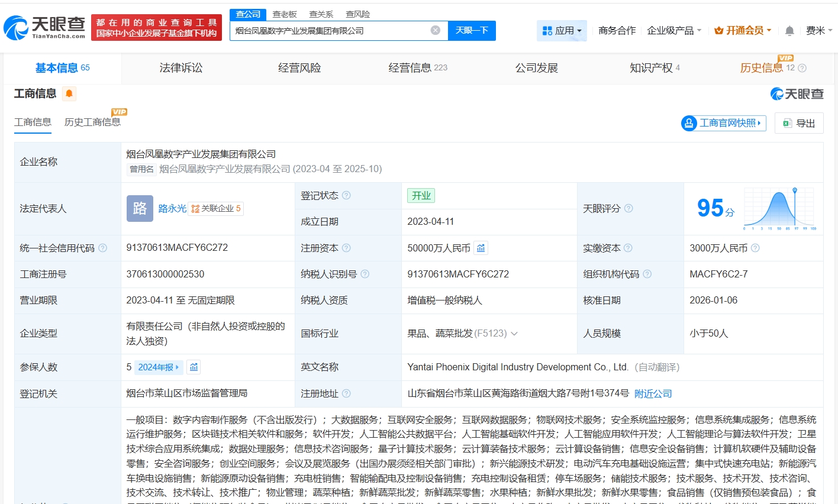Click the help icon after 3000万人民币
The width and height of the screenshot is (838, 504).
[755, 248]
